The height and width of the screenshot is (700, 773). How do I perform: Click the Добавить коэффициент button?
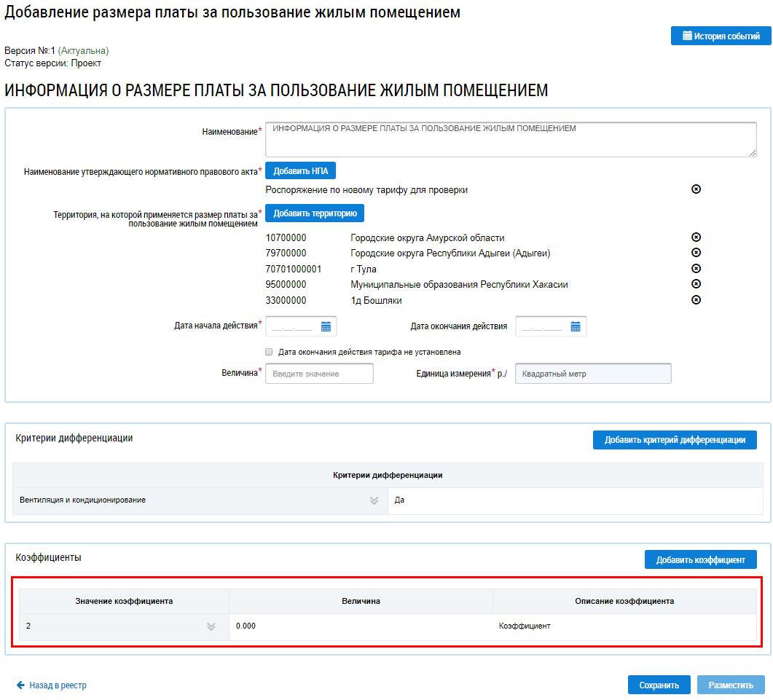pyautogui.click(x=701, y=559)
